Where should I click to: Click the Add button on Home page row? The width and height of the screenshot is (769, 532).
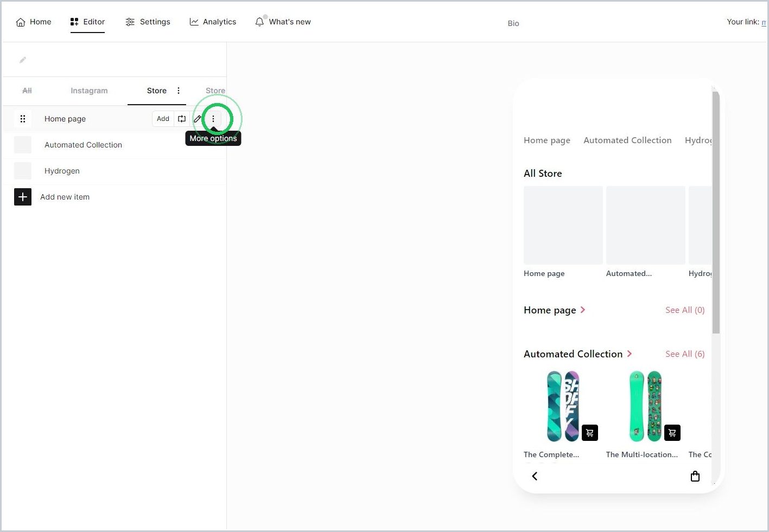[x=163, y=119]
